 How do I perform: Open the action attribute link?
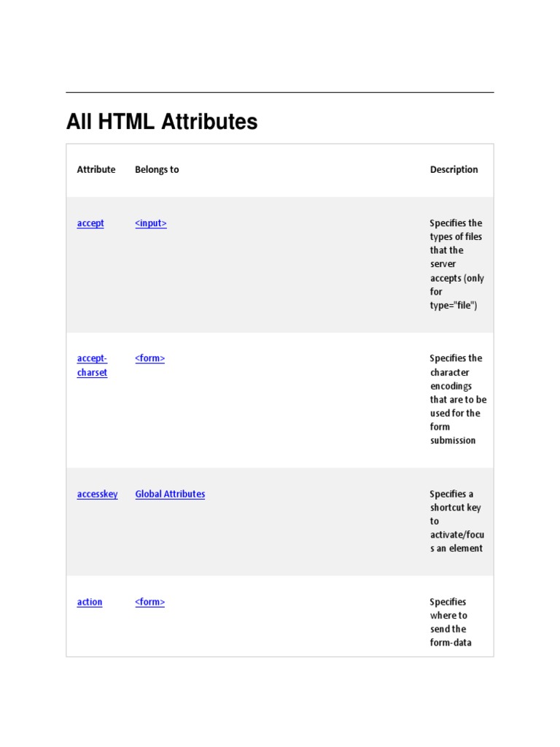point(90,602)
